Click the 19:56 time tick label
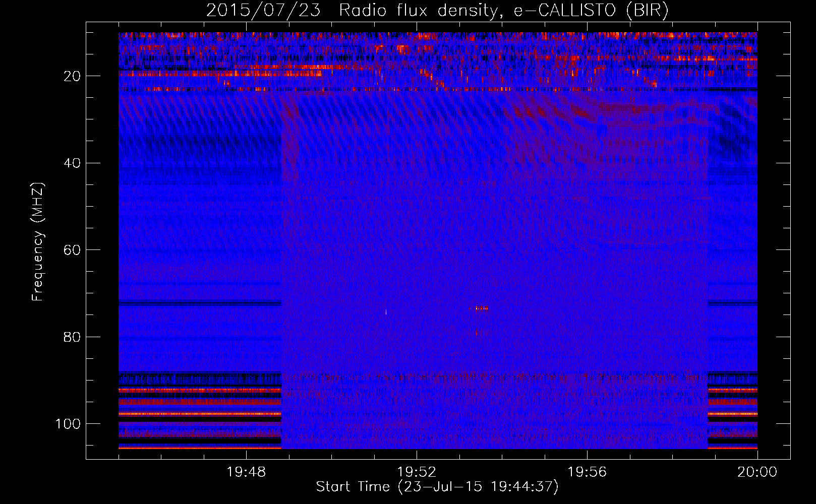Image resolution: width=816 pixels, height=504 pixels. (x=587, y=472)
